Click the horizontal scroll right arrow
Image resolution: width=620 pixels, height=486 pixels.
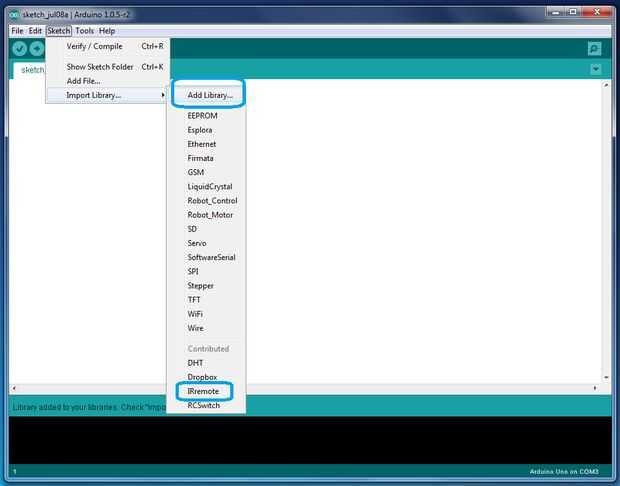coord(595,388)
